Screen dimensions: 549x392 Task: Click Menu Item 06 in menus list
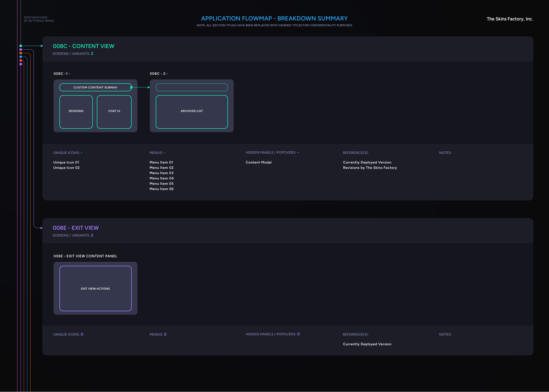(161, 189)
